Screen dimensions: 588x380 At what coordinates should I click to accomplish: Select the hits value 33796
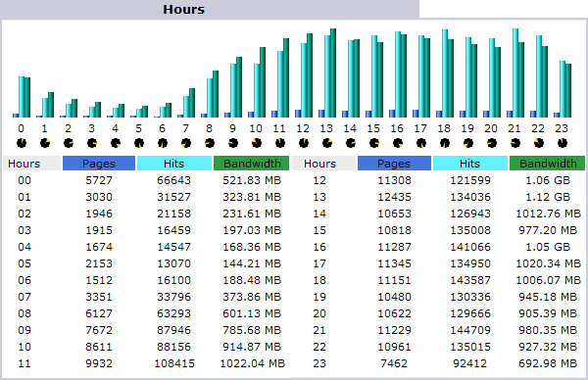tap(174, 297)
